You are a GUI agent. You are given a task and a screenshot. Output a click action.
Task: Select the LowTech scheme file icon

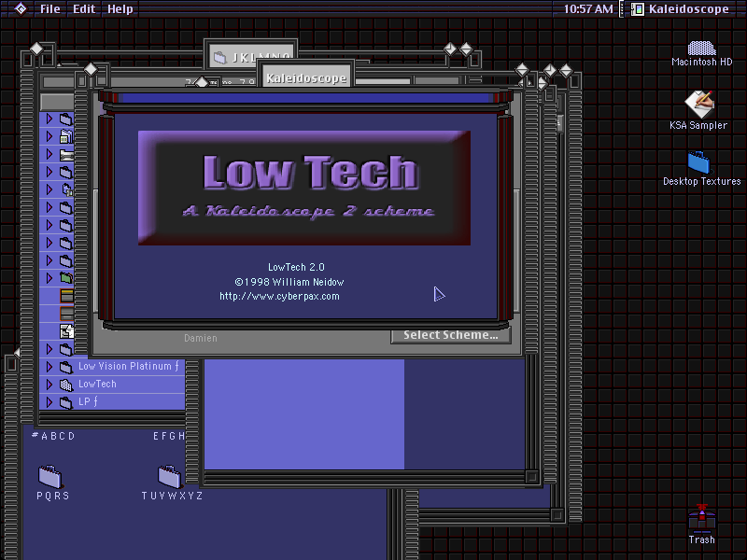coord(65,385)
